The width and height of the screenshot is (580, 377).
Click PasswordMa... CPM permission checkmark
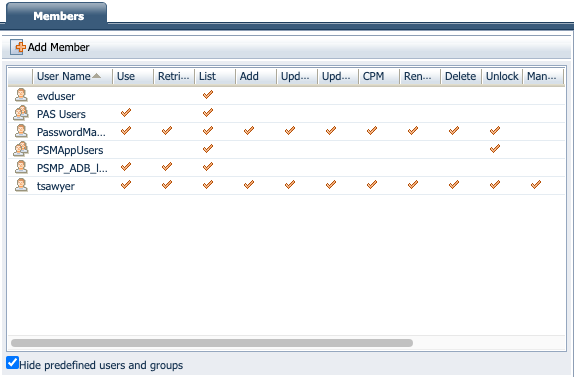[x=372, y=131]
